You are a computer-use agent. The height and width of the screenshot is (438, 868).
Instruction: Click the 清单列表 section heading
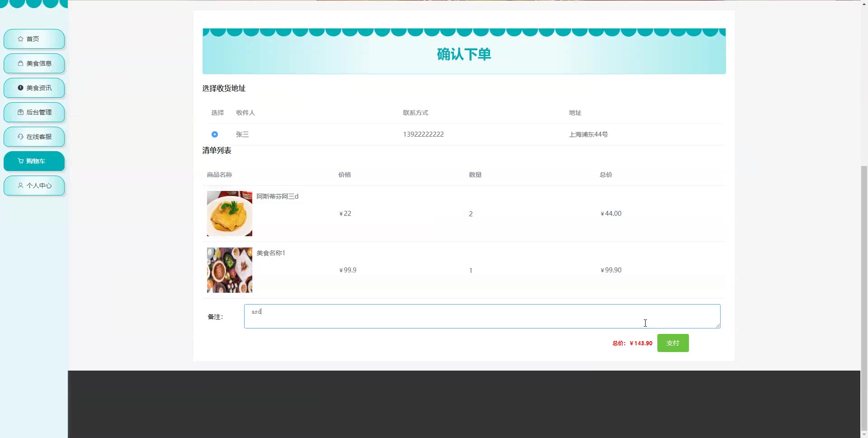point(217,150)
